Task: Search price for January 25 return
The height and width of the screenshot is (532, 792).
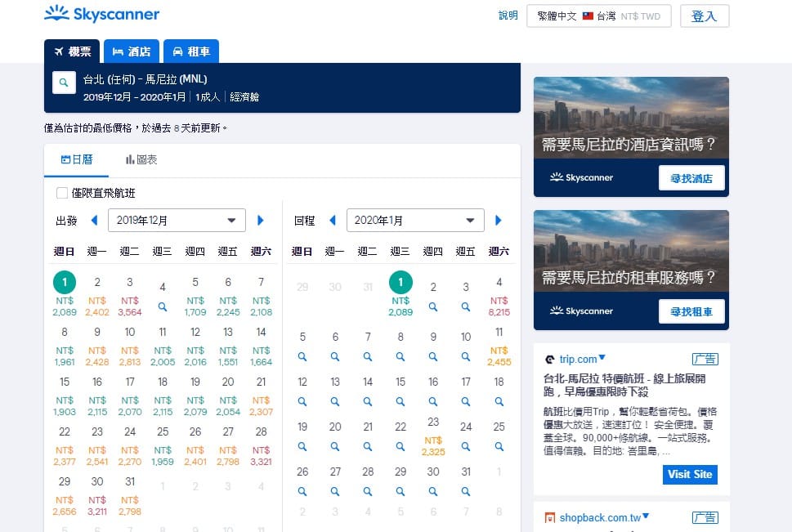Action: click(499, 447)
